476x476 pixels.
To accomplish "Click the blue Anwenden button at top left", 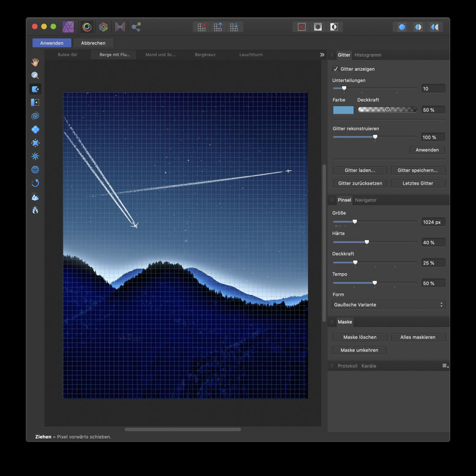I will pos(52,43).
